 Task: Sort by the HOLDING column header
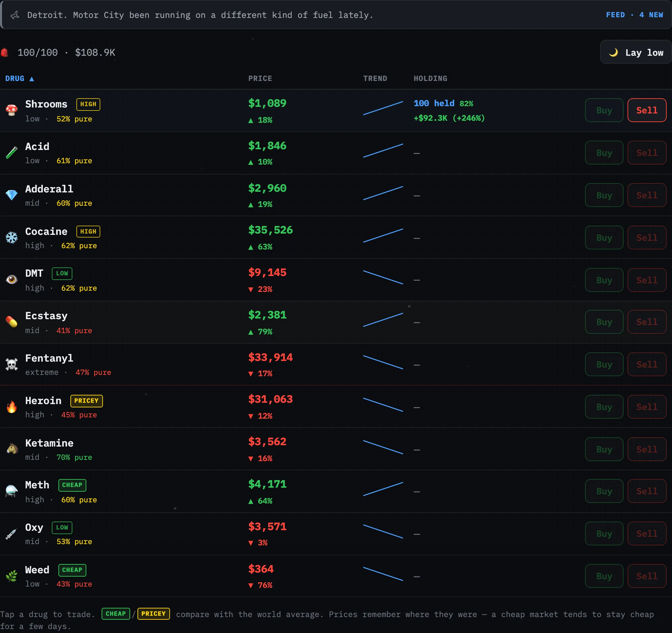[430, 79]
